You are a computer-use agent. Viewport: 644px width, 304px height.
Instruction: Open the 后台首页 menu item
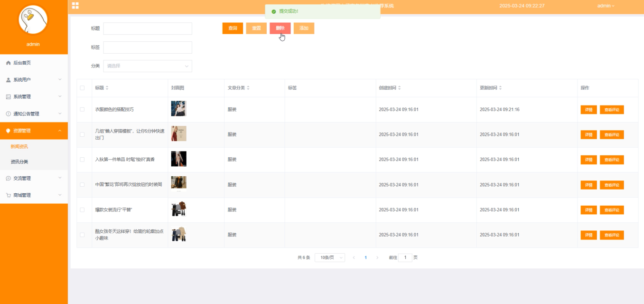34,63
